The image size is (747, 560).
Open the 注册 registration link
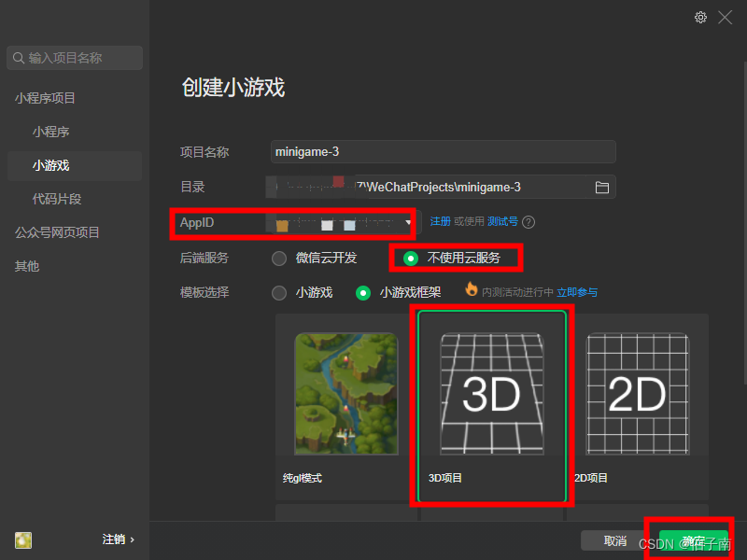442,222
